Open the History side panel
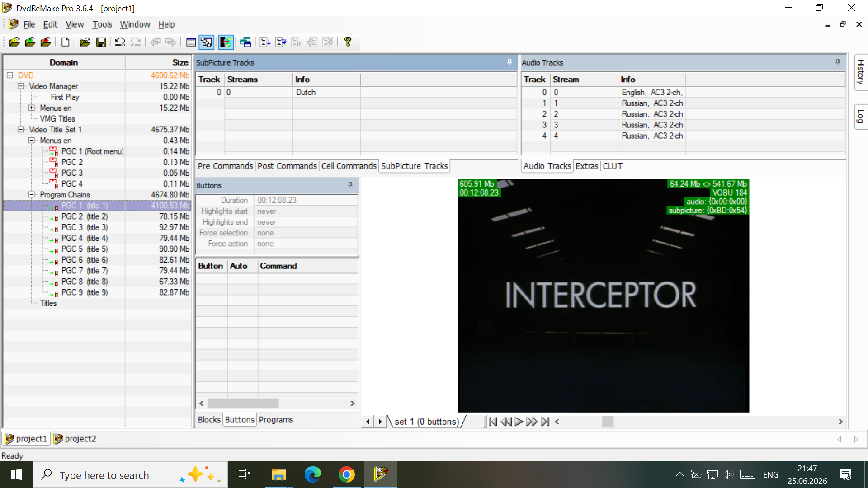Screen dimensions: 868x488 tap(861, 72)
